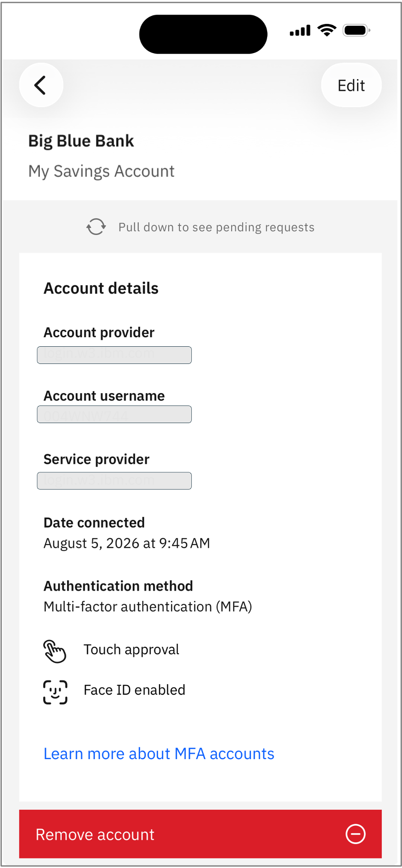Select the redacted Service provider field

[x=114, y=481]
